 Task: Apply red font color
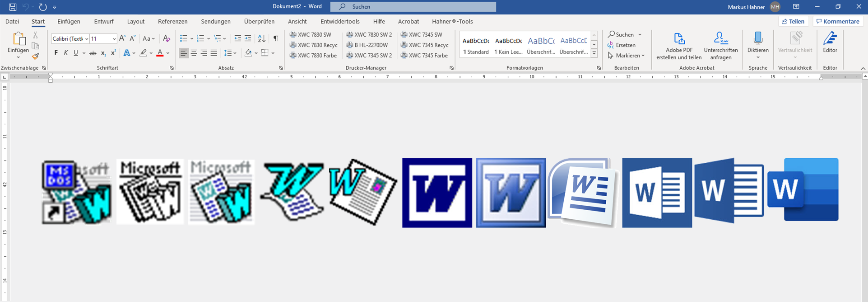coord(160,53)
